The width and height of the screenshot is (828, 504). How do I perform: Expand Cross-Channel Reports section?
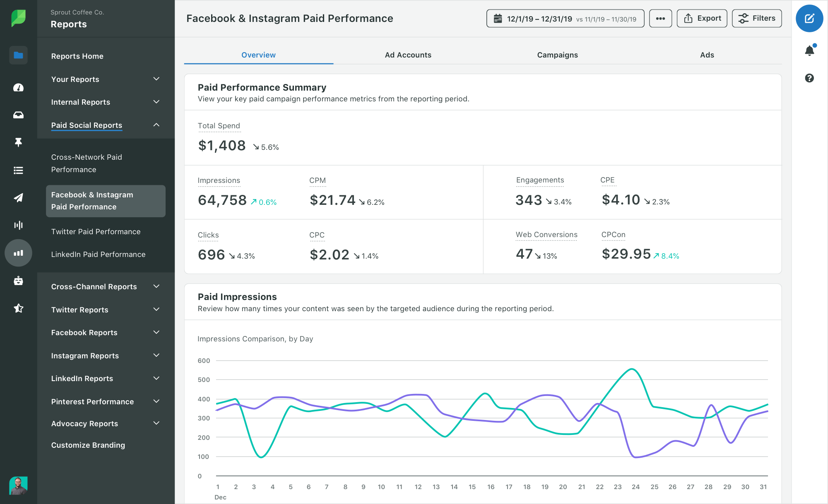pos(106,286)
